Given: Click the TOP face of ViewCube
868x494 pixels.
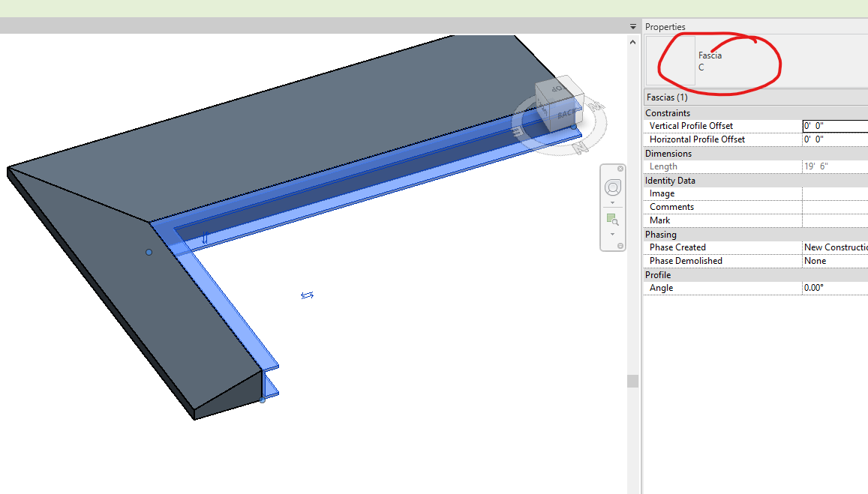Looking at the screenshot, I should coord(558,88).
